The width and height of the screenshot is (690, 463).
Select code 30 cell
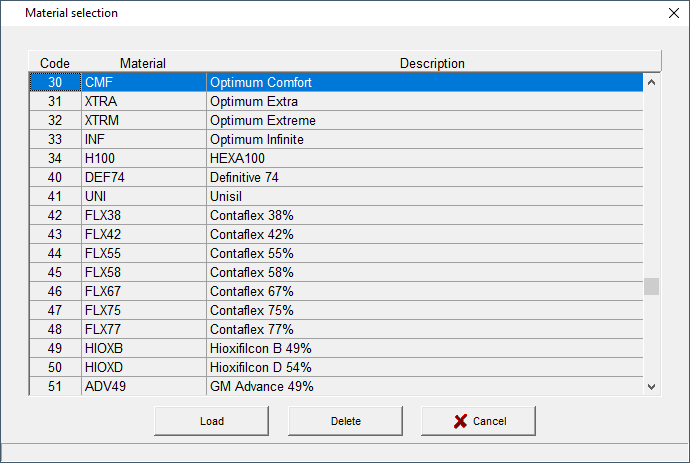click(x=55, y=82)
